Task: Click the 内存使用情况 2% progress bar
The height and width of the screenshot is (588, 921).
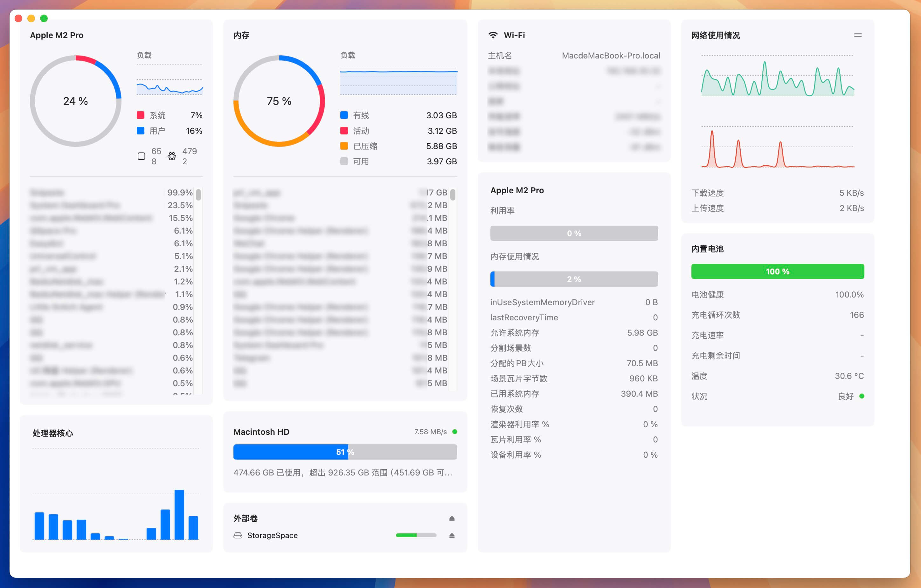Action: coord(574,279)
